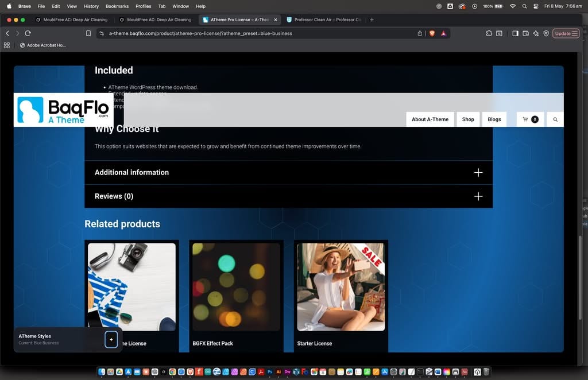This screenshot has width=588, height=380.
Task: Open Brave Rewards triangle icon
Action: pyautogui.click(x=444, y=33)
